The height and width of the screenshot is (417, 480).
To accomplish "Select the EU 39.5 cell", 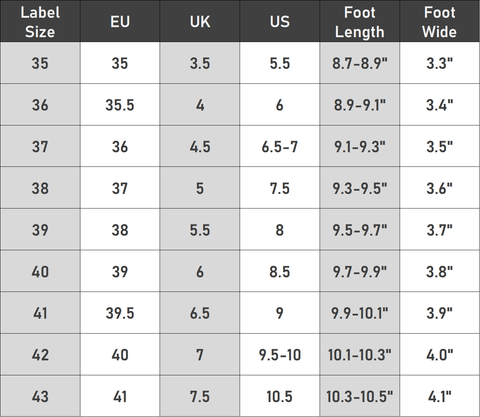I will [x=120, y=313].
